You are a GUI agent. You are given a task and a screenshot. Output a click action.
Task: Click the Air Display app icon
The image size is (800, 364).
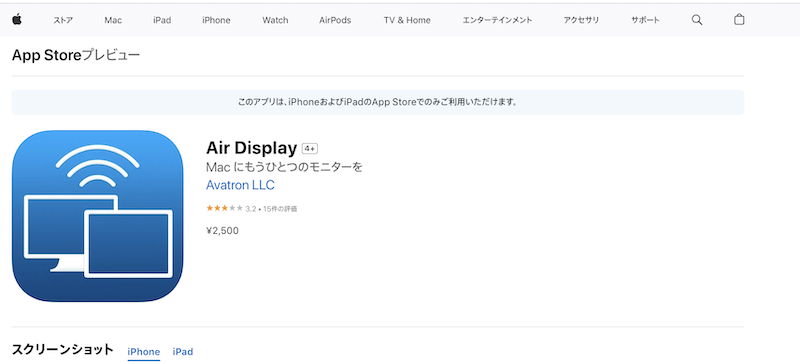click(x=97, y=216)
